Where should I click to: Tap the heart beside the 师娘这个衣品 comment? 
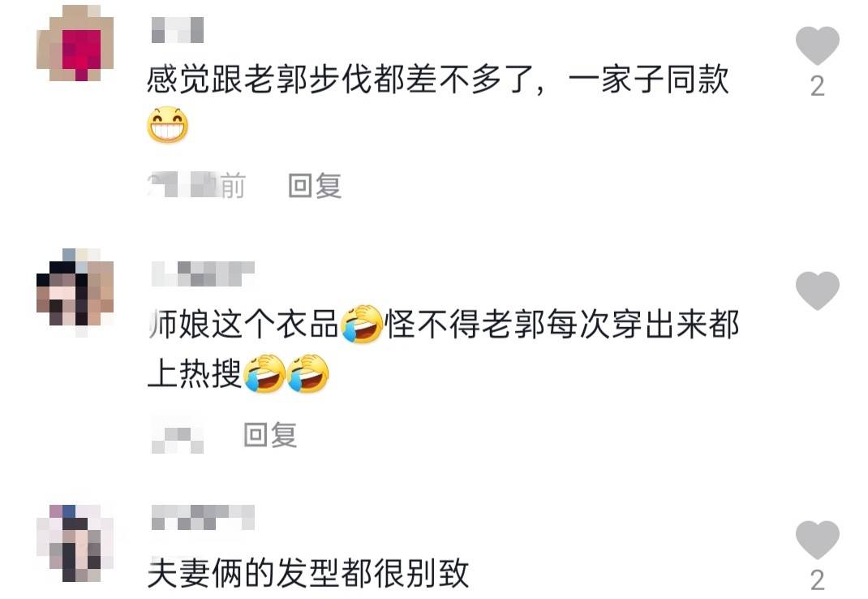click(x=817, y=291)
